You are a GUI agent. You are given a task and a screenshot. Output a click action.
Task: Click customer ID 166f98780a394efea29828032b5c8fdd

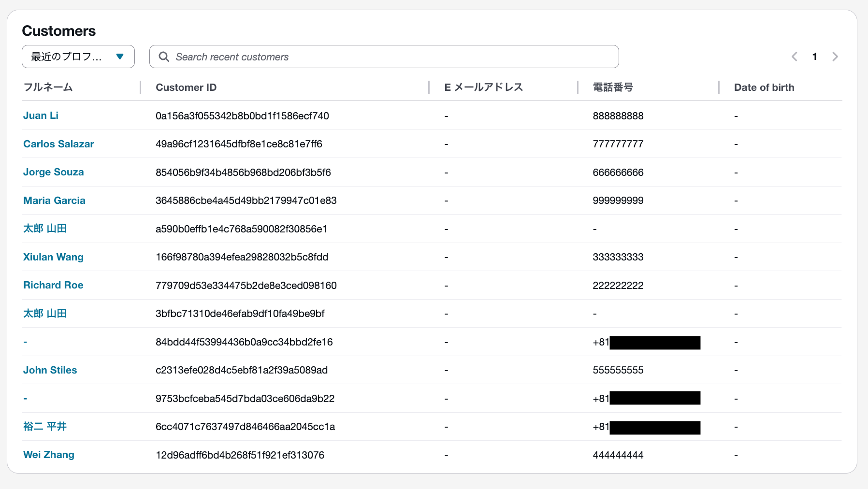click(x=242, y=257)
